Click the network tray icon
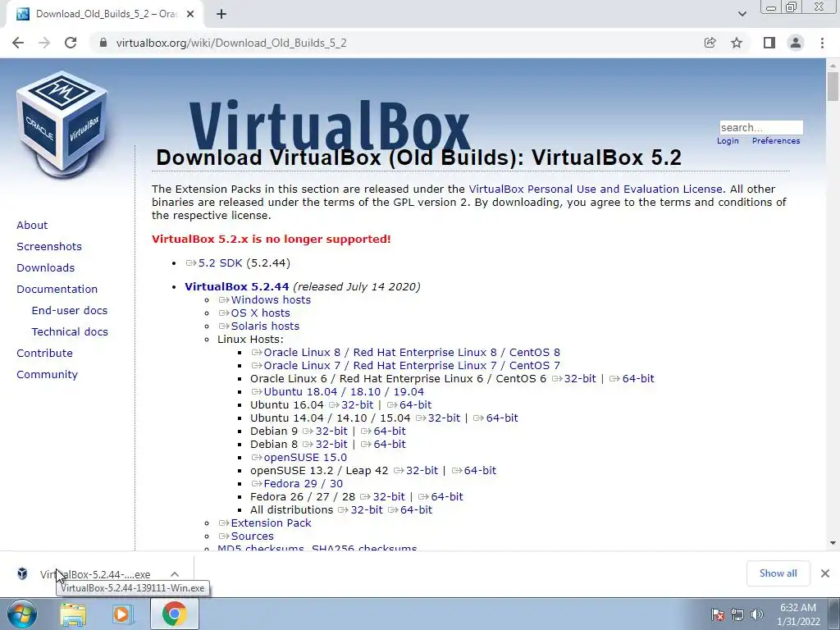Screen dimensions: 840x630 [x=737, y=614]
